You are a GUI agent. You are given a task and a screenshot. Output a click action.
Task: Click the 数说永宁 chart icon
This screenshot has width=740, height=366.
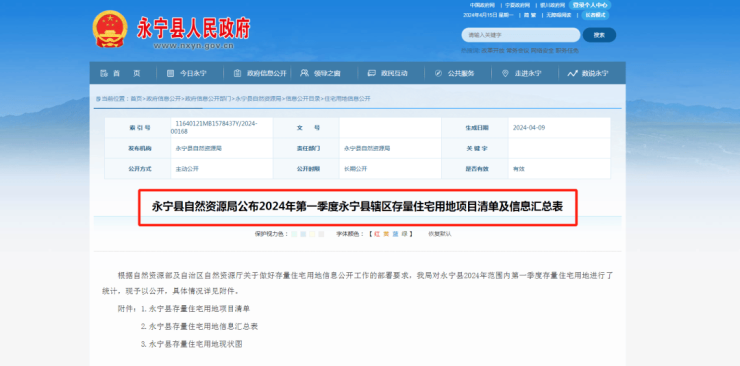pyautogui.click(x=572, y=73)
